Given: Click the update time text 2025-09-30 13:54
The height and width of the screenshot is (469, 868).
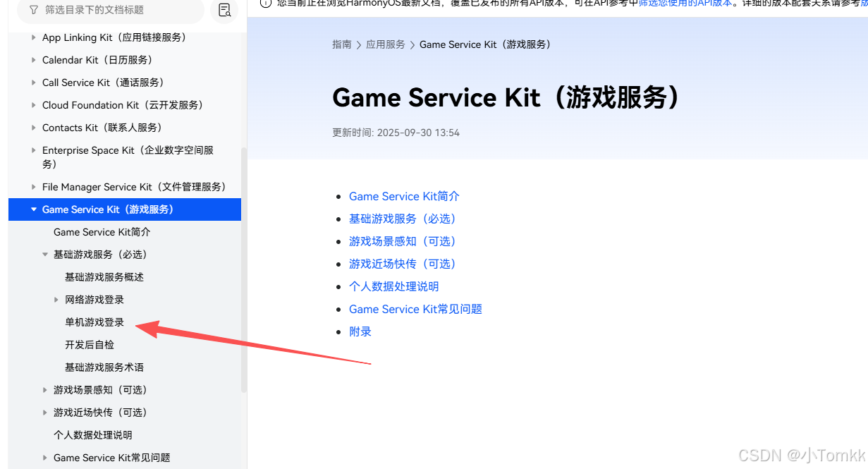Looking at the screenshot, I should tap(418, 133).
